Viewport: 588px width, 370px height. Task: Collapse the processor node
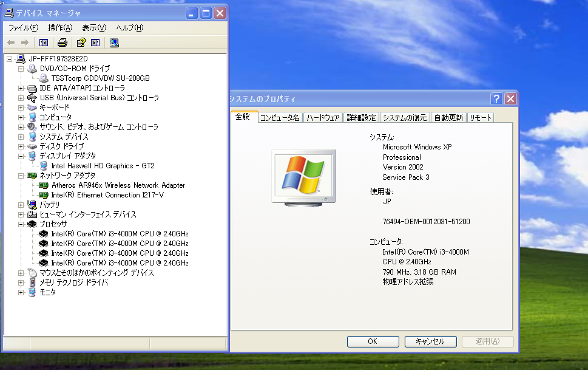21,225
